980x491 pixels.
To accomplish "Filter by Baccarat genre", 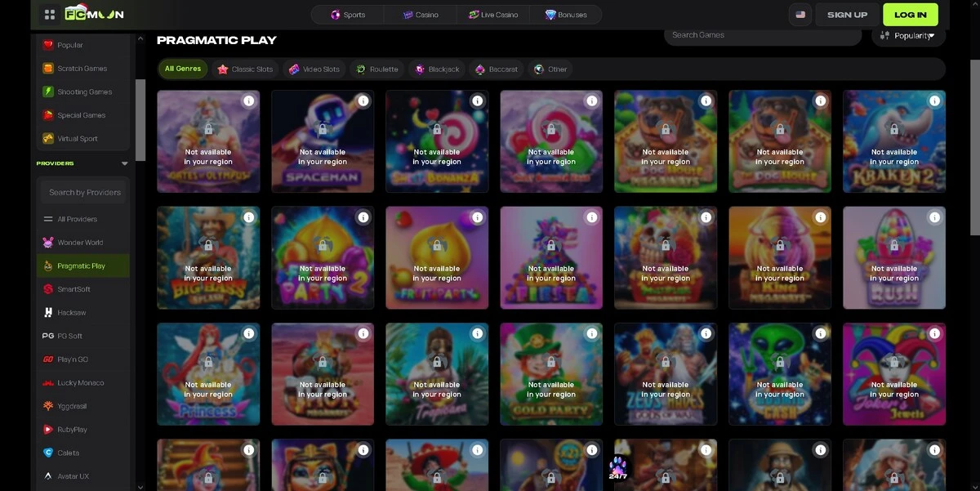I will tap(497, 69).
